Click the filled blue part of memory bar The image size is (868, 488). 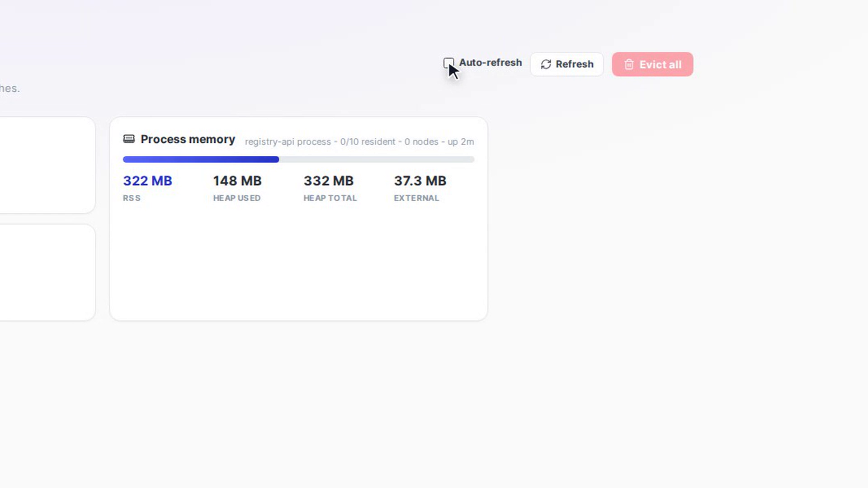[201, 160]
